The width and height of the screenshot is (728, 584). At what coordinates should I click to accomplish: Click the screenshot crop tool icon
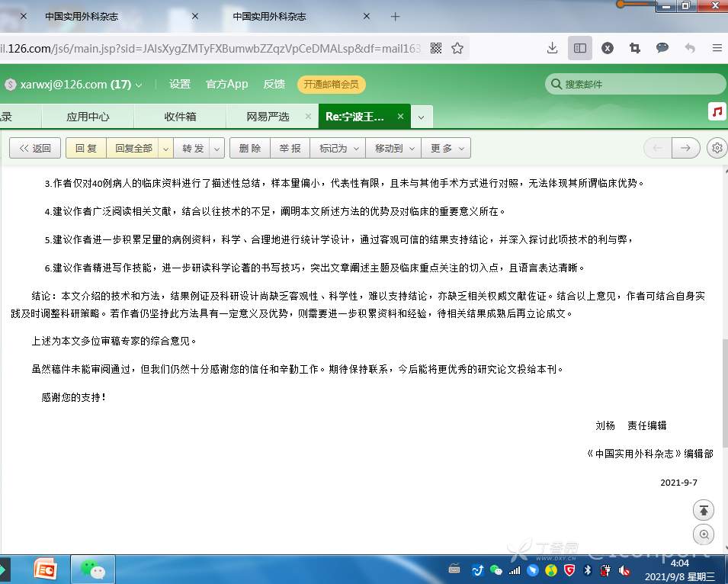(635, 48)
